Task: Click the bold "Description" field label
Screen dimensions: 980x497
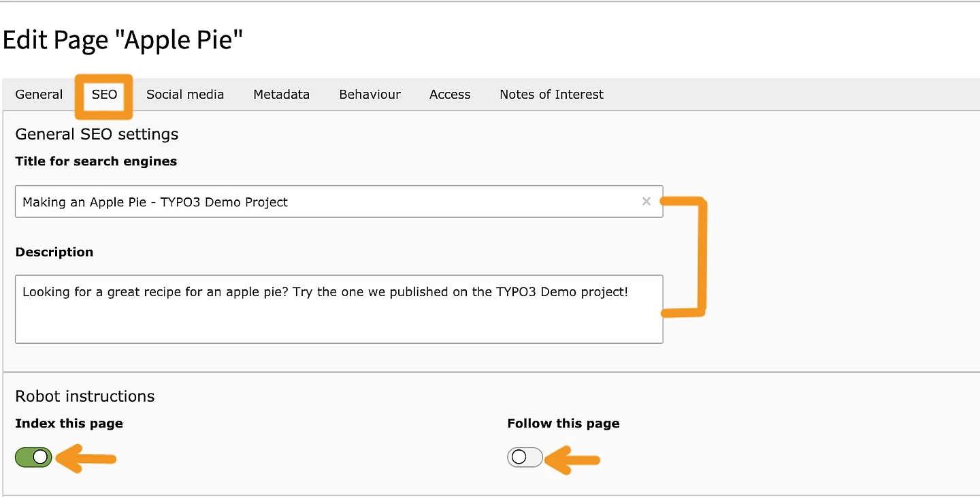Action: click(x=54, y=252)
